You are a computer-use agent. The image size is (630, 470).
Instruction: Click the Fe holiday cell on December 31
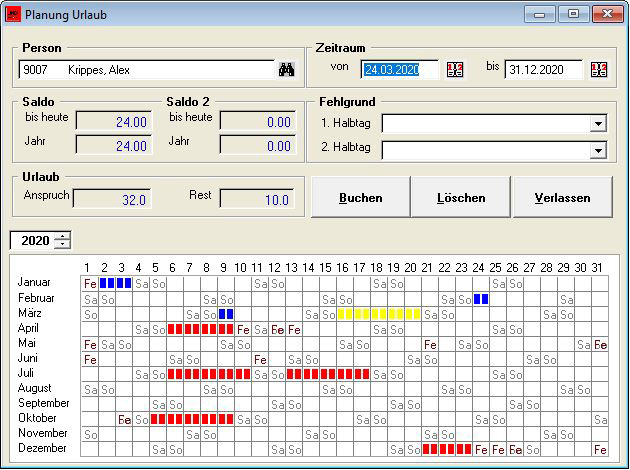click(600, 449)
